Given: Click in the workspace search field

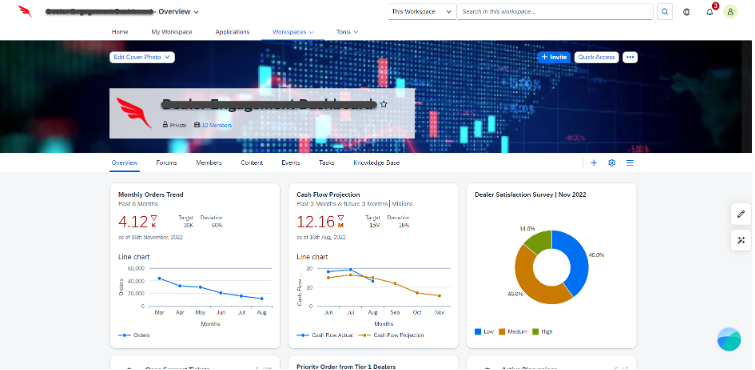Looking at the screenshot, I should click(x=555, y=12).
